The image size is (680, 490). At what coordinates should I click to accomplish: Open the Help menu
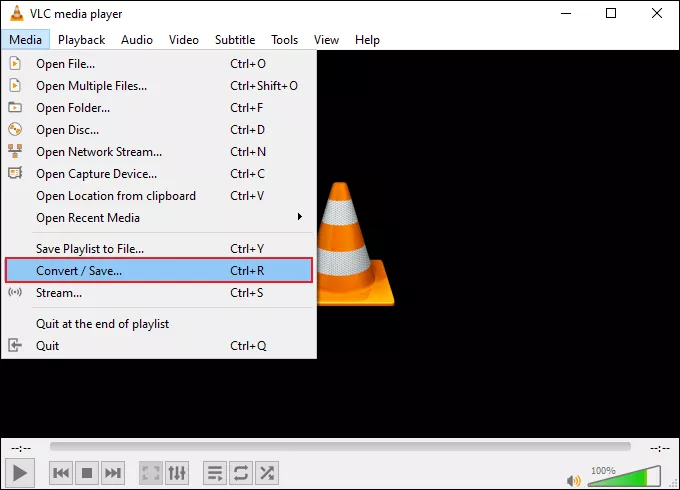tap(367, 39)
